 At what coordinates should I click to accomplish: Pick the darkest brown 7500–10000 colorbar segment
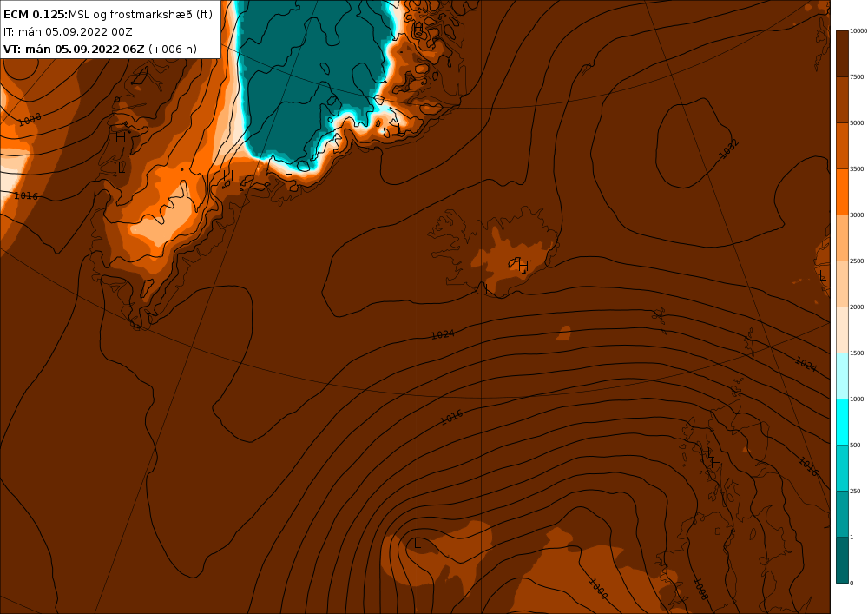[x=842, y=54]
